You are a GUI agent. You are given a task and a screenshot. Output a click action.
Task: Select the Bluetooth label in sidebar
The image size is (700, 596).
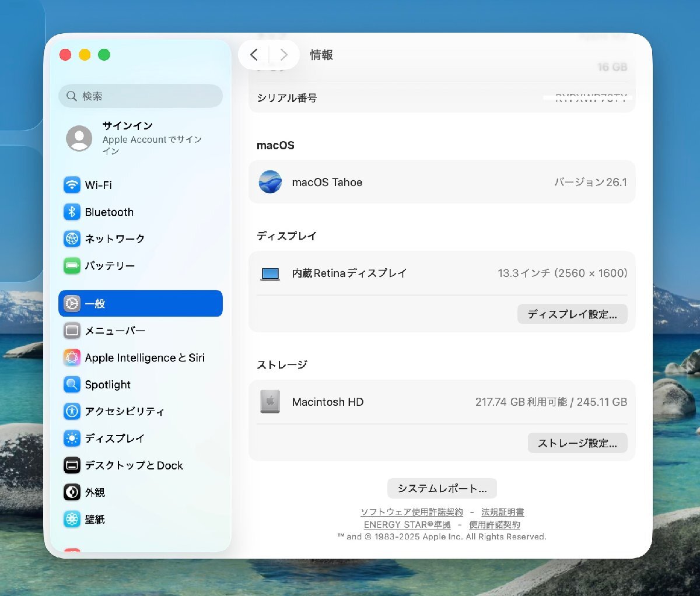(109, 212)
